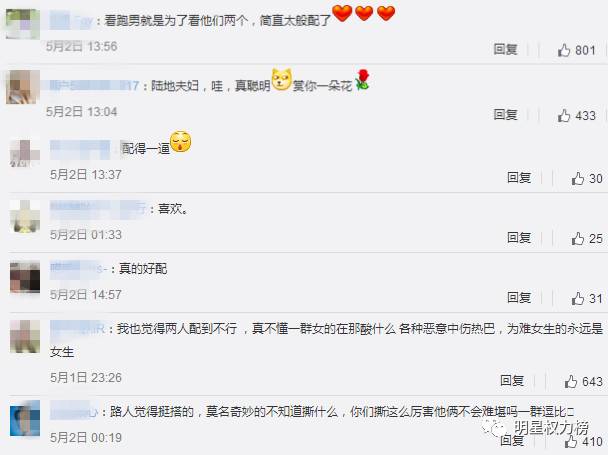Viewport: 608px width, 455px height.
Task: Reply to the 真的好配 comment
Action: [x=519, y=298]
